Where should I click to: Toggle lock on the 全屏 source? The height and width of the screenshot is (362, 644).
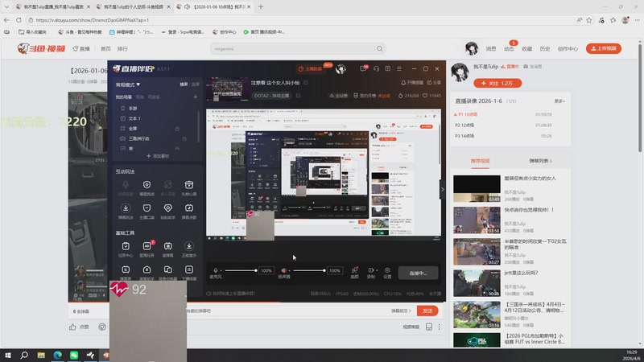click(177, 129)
